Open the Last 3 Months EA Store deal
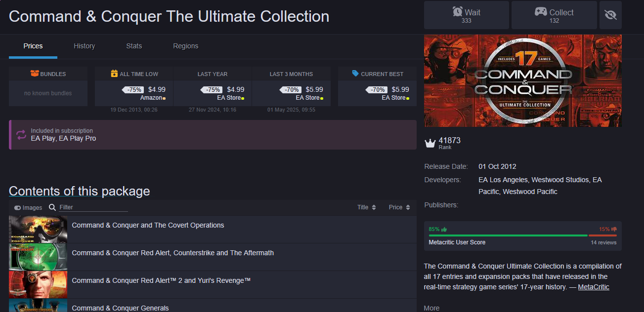 [291, 93]
